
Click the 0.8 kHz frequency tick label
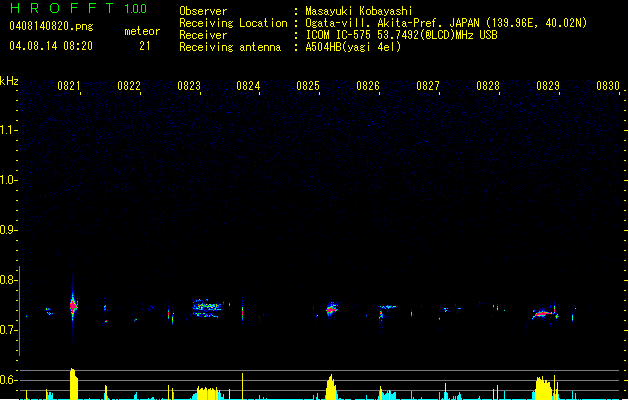point(8,280)
